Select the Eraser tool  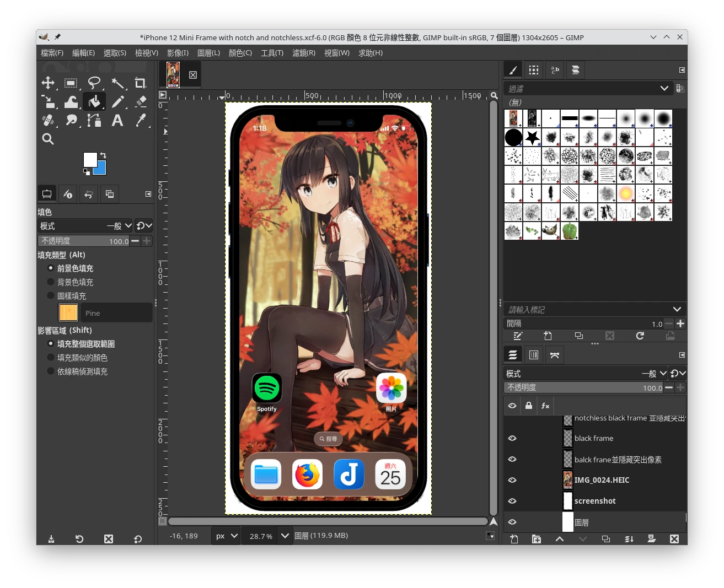[141, 102]
